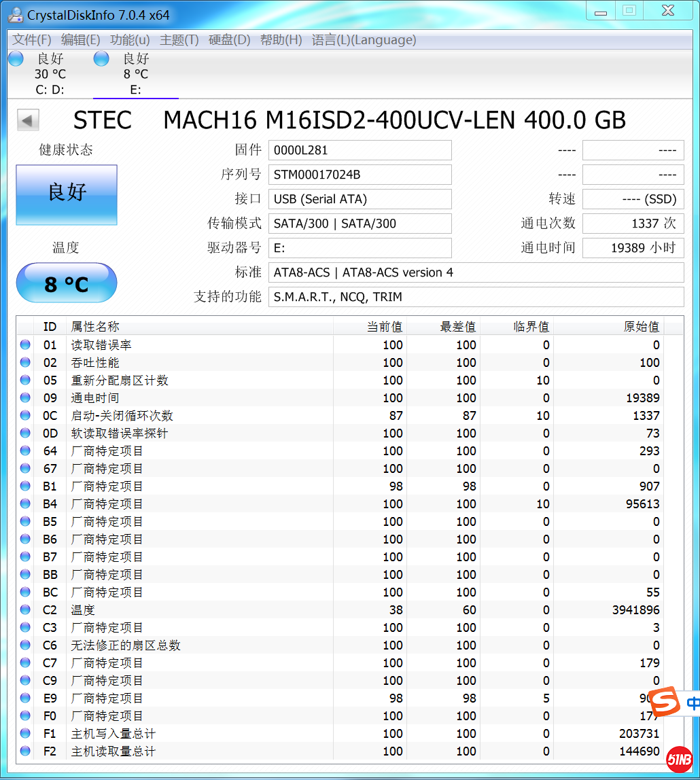Click the 固件 firmware value field
This screenshot has width=700, height=780.
360,150
